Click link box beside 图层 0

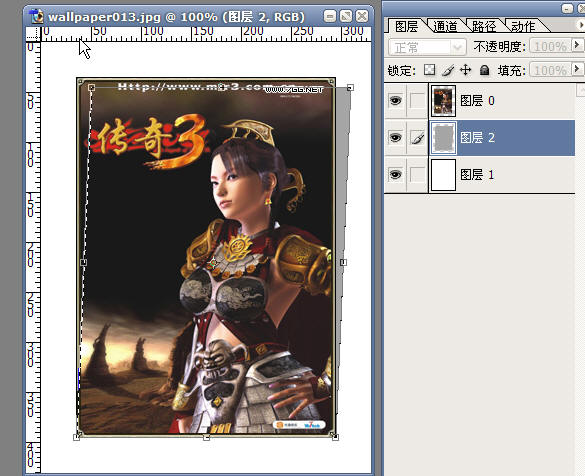pyautogui.click(x=417, y=100)
